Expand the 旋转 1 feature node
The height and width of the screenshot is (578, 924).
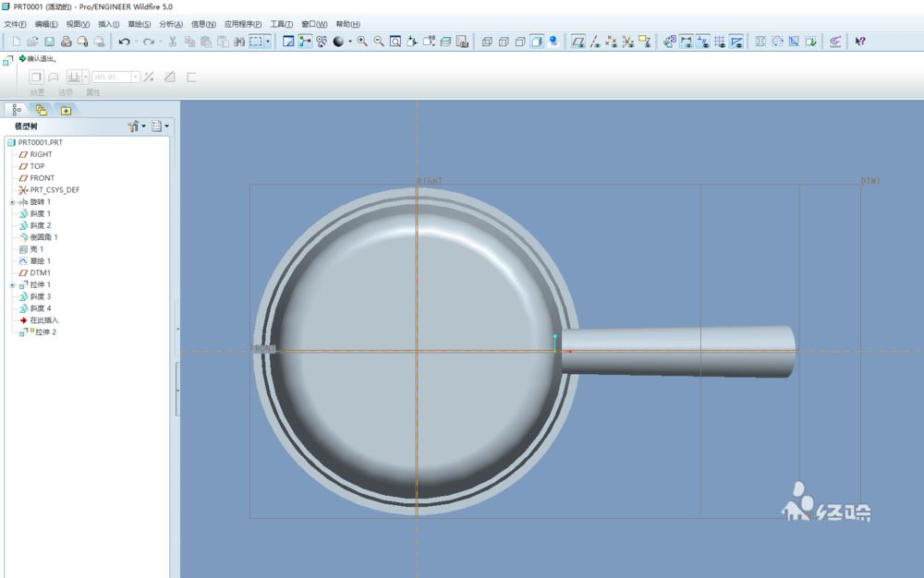pos(12,202)
